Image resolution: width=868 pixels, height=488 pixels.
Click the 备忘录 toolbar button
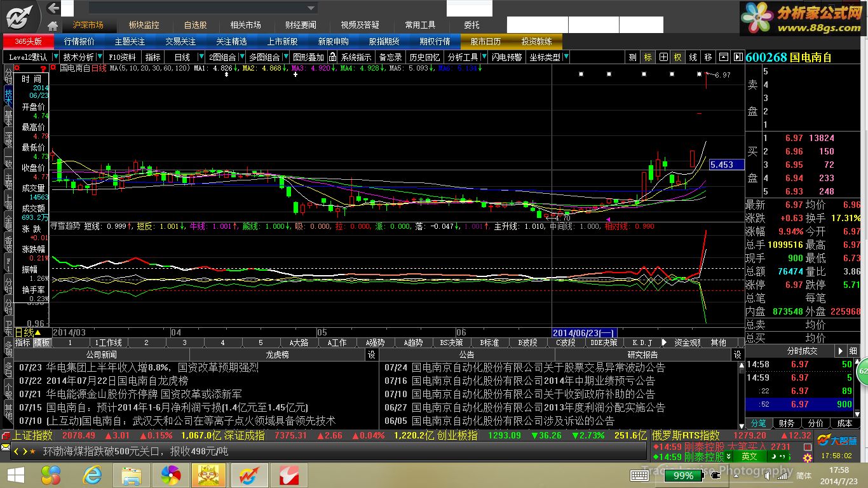390,57
